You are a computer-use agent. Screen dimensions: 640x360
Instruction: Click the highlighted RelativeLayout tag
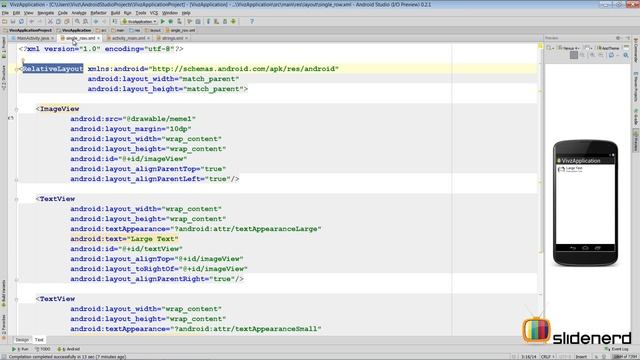coord(53,69)
